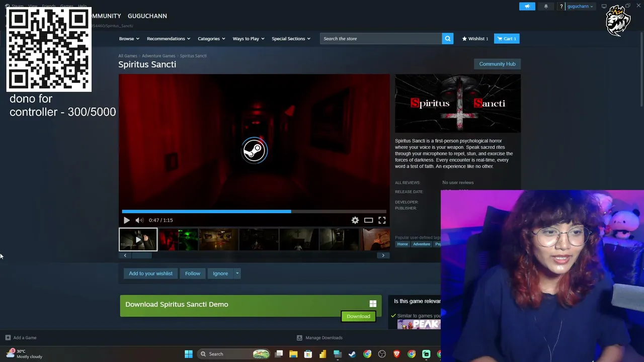
Task: Open the Cart button
Action: coord(507,39)
